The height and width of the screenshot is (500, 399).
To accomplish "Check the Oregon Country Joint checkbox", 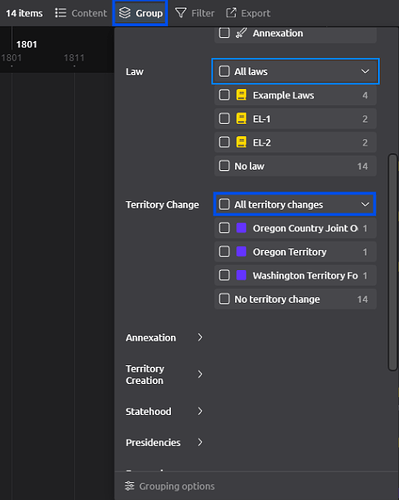I will tap(224, 228).
